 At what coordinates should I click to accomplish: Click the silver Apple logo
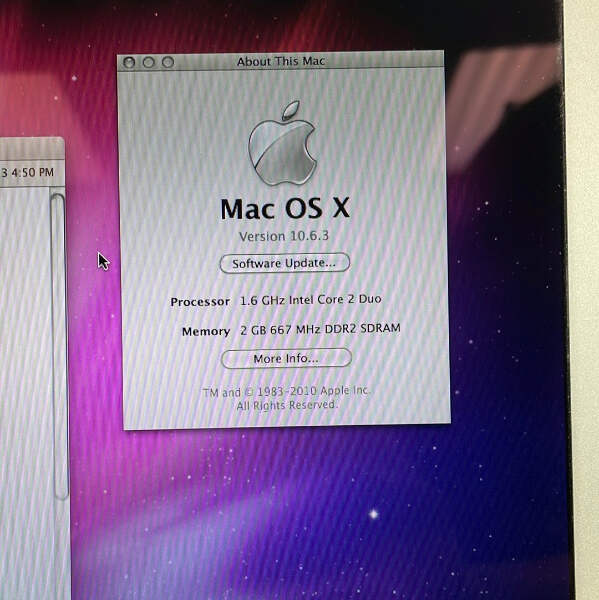[x=283, y=143]
